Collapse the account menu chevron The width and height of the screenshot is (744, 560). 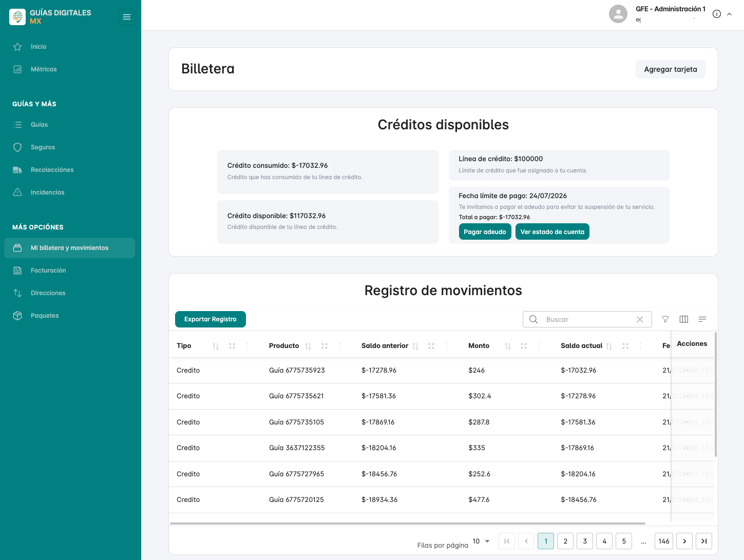[x=729, y=14]
